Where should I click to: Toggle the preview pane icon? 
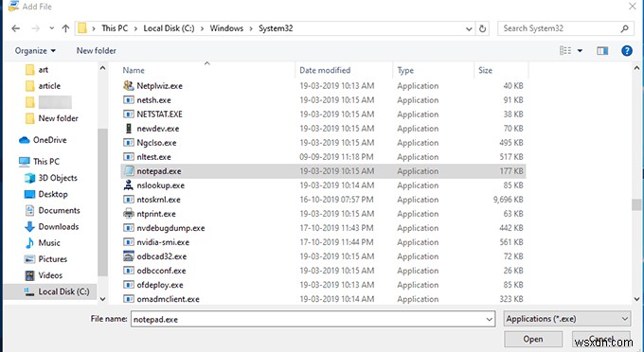[602, 50]
